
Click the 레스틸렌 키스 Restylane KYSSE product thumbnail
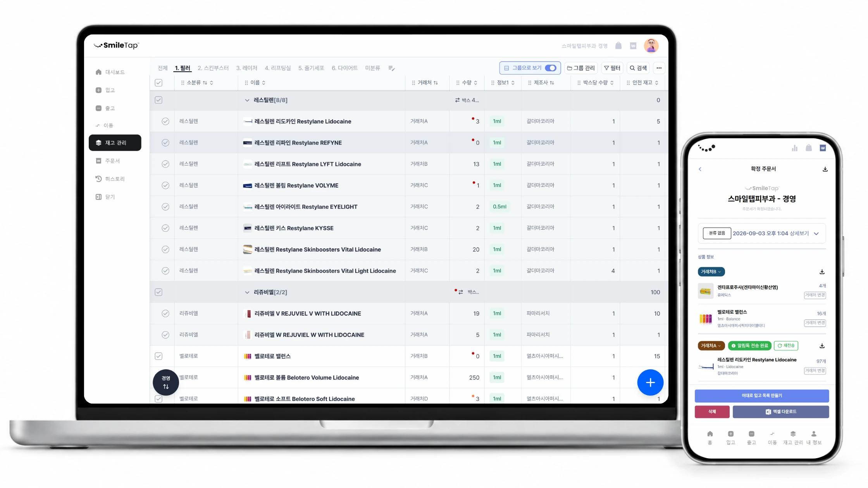tap(247, 228)
